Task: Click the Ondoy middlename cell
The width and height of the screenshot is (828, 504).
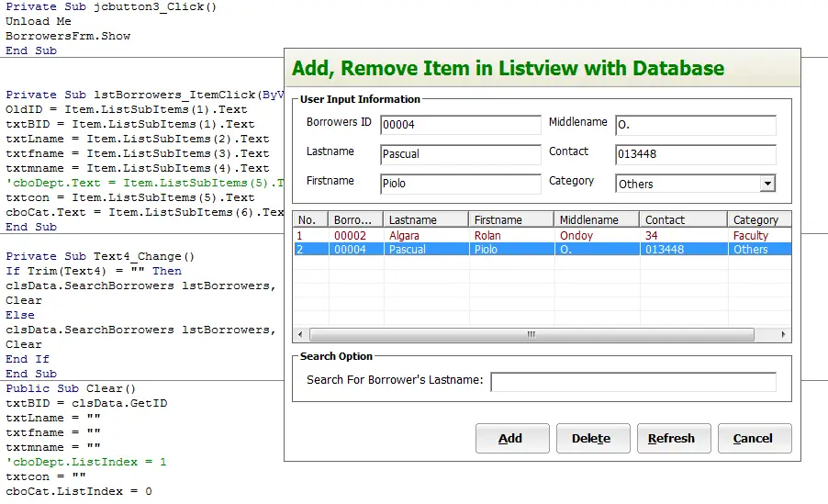Action: coord(576,236)
